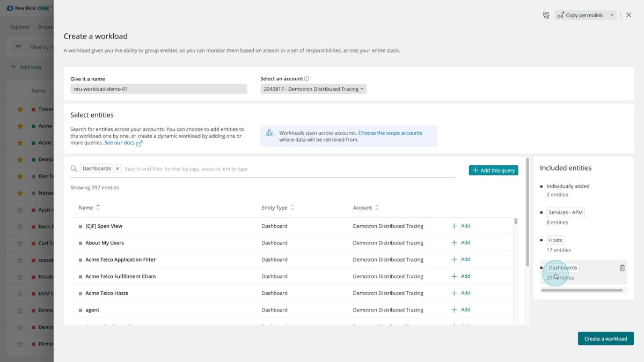Delete the Dashboards query with the trash icon
Viewport: 644px width, 362px height.
tap(622, 268)
